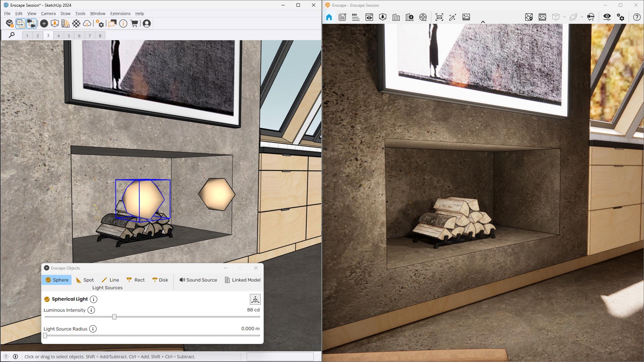Click the Linked Model button
This screenshot has width=644, height=362.
(243, 280)
